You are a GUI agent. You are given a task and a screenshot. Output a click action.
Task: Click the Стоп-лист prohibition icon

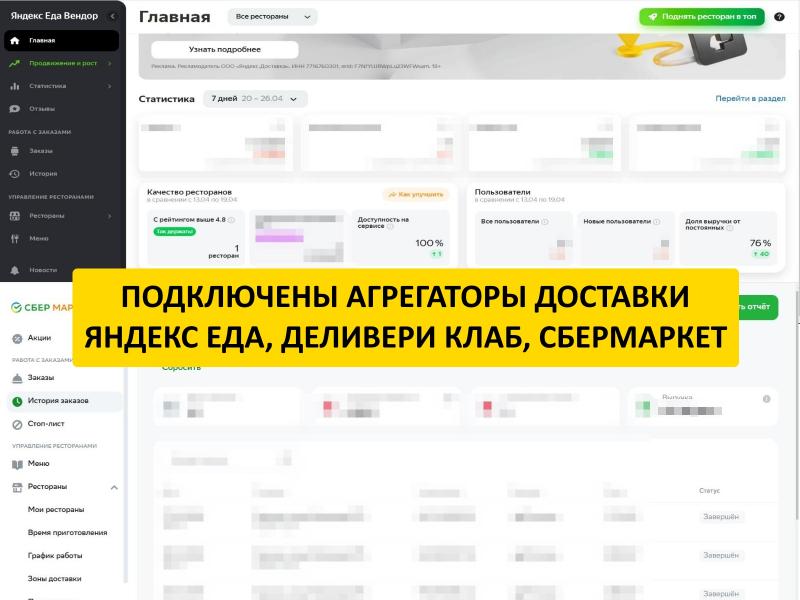click(17, 424)
